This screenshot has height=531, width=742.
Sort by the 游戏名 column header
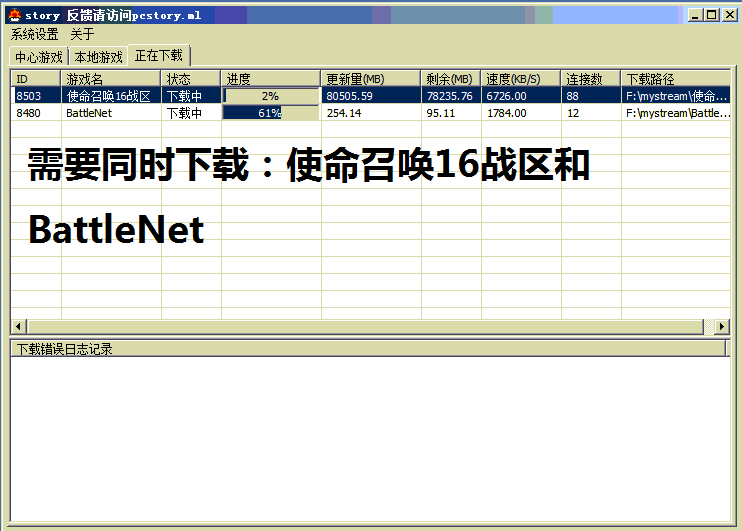click(111, 79)
